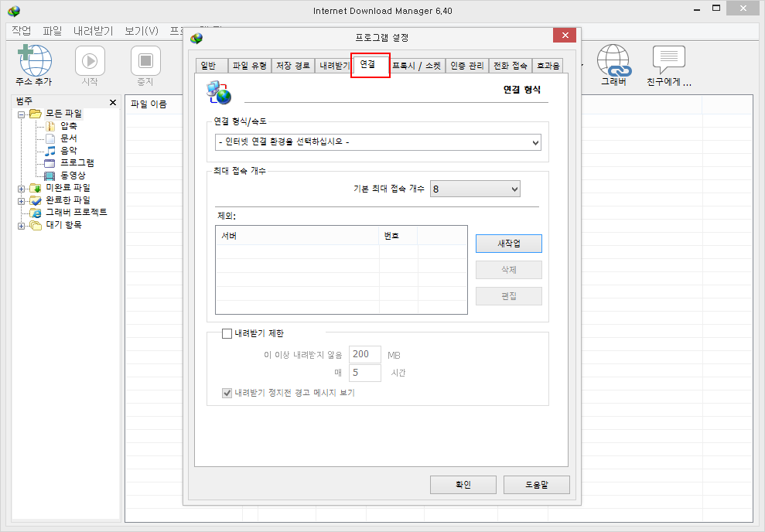Screen dimensions: 765x532
Task: Open the 그래버 (Grabber) toolbar icon
Action: pos(613,60)
